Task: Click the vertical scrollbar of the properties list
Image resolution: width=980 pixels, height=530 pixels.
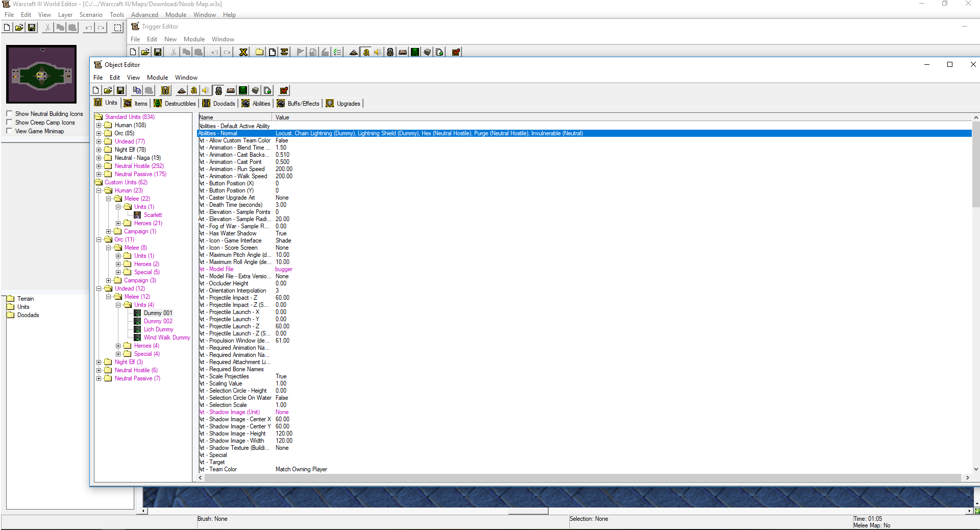Action: [976, 163]
